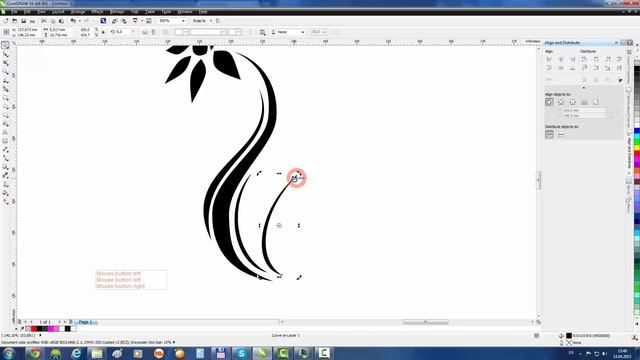This screenshot has height=360, width=640.
Task: Open the Undo history dropdown arrow
Action: click(79, 21)
